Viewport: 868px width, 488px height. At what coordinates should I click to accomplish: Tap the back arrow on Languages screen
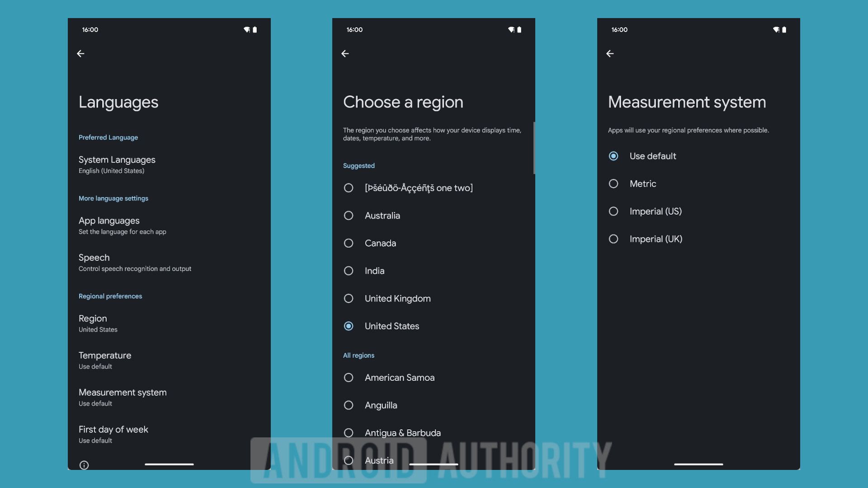coord(81,53)
